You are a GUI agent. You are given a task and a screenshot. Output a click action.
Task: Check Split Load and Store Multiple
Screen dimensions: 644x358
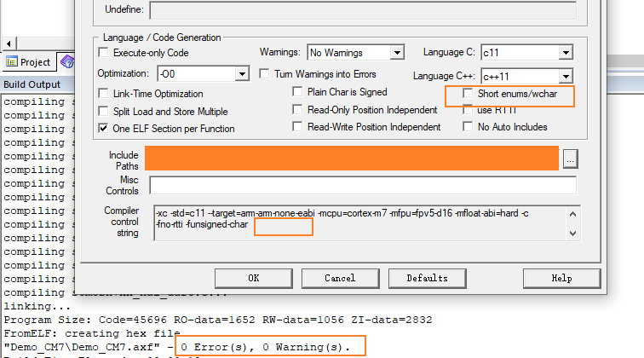(x=104, y=112)
